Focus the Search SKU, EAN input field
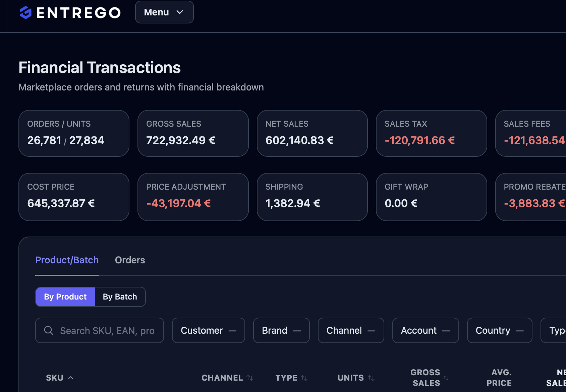This screenshot has height=392, width=566. 107,330
